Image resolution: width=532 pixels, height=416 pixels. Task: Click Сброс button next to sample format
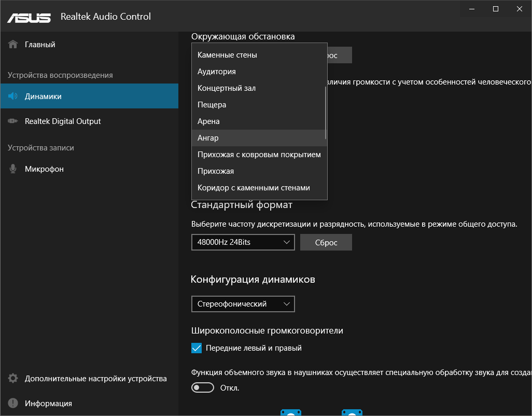(326, 242)
